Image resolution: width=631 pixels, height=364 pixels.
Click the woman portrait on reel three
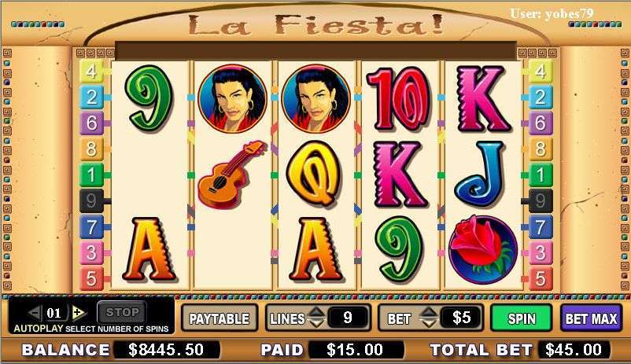(x=316, y=98)
